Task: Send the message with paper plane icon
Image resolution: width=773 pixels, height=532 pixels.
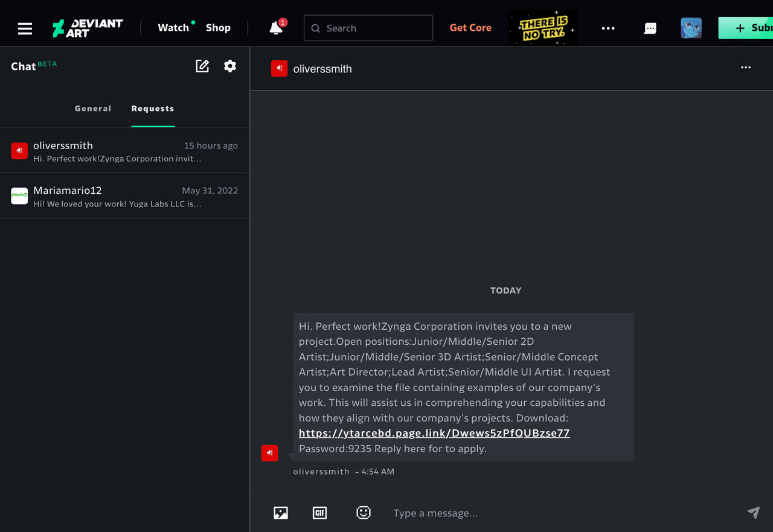Action: coord(754,513)
